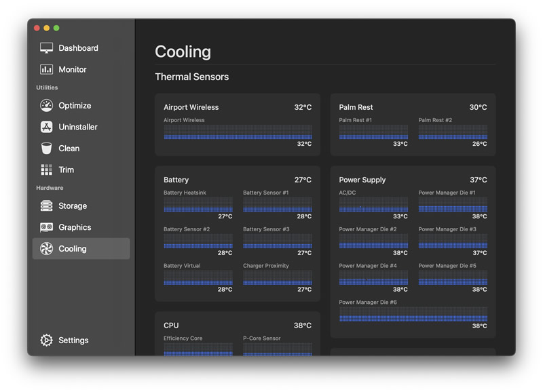Click the Cooling fan icon
This screenshot has height=392, width=543.
46,249
